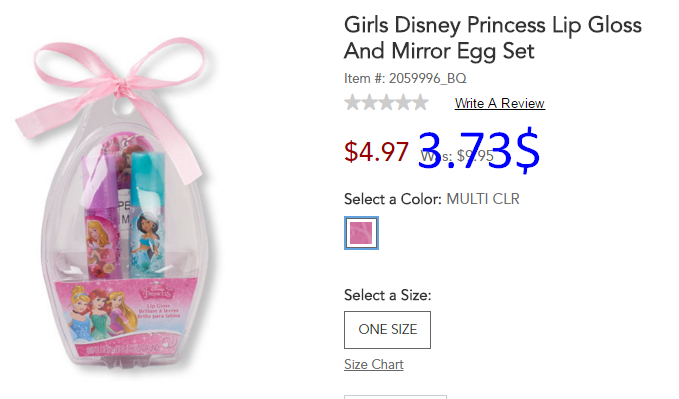Choose the fourth rating star
The image size is (679, 399).
[403, 103]
